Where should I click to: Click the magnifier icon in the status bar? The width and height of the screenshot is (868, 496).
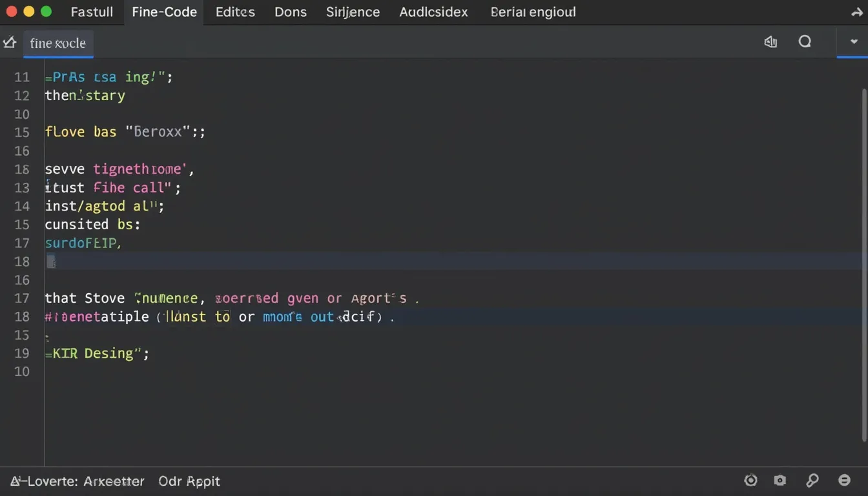point(812,480)
